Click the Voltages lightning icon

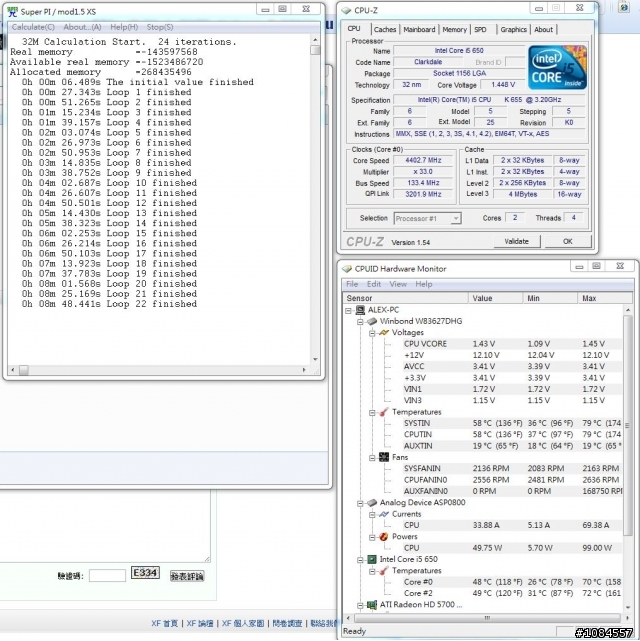pos(384,332)
